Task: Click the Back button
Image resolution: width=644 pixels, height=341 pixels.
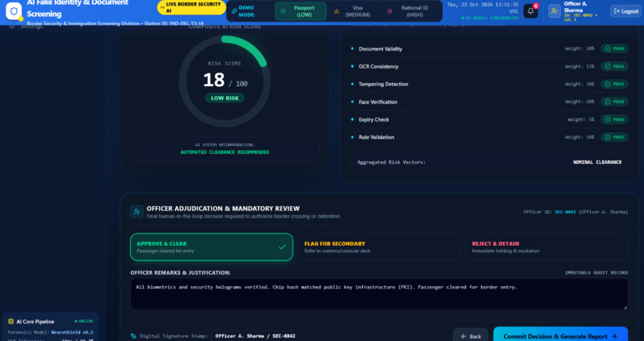Action: tap(471, 336)
